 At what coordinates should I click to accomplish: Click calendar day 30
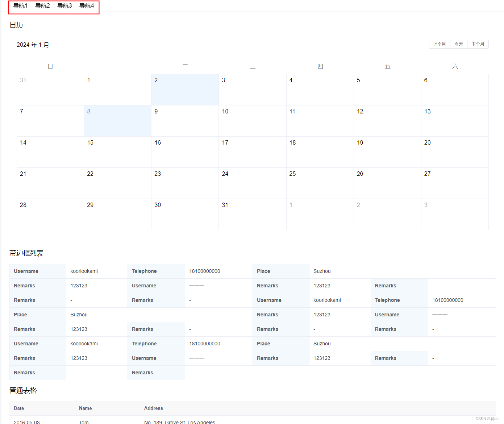click(x=185, y=215)
